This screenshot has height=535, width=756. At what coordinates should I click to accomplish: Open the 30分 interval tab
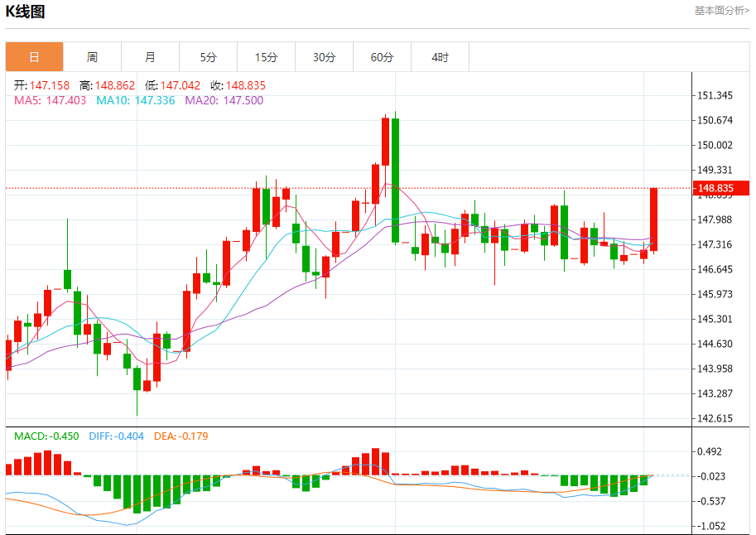pyautogui.click(x=324, y=57)
